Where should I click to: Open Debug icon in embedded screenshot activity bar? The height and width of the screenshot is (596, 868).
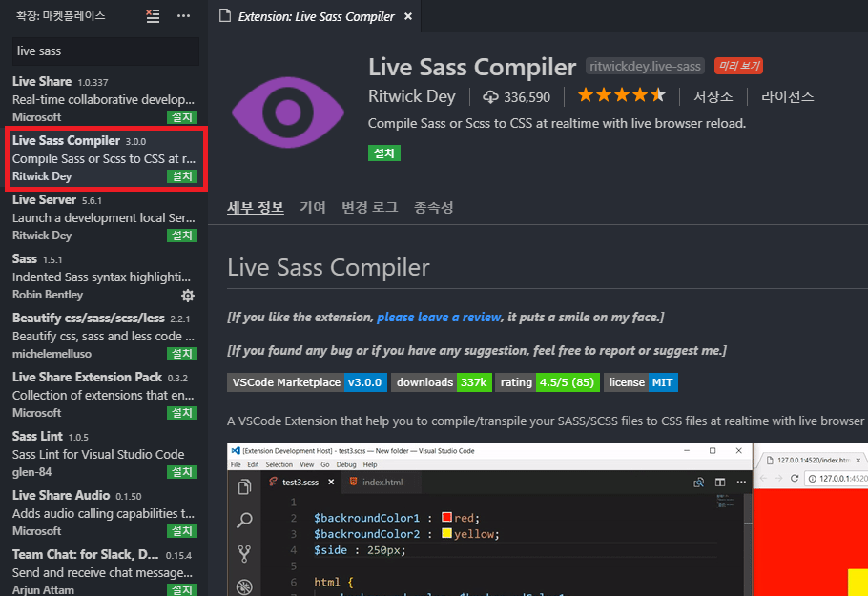click(244, 586)
